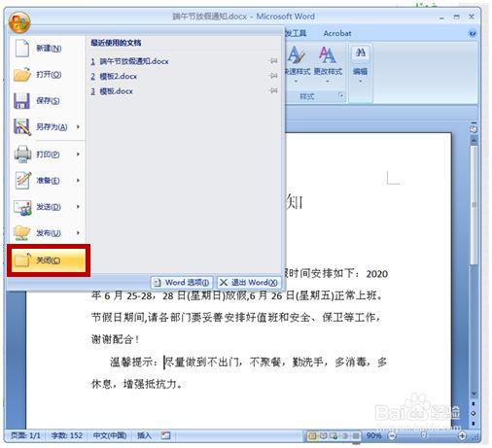This screenshot has width=492, height=448.
Task: Choose the Close (关闭) menu entry
Action: 49,260
